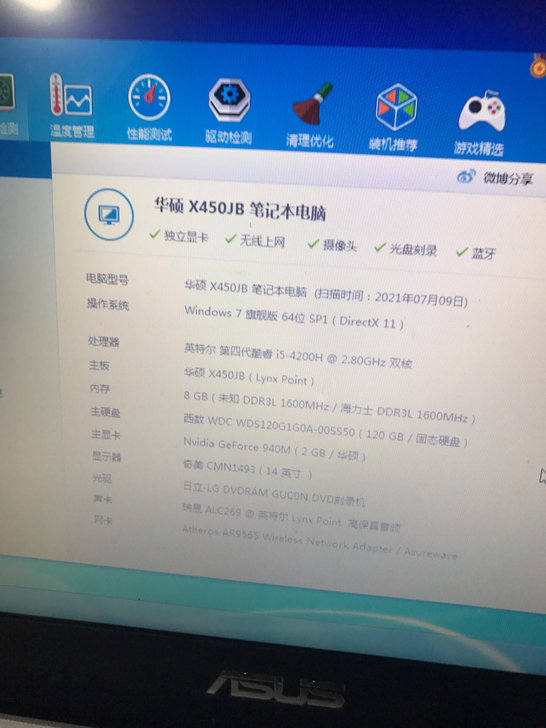This screenshot has width=546, height=728.
Task: Click the 显示器 row label
Action: [107, 456]
